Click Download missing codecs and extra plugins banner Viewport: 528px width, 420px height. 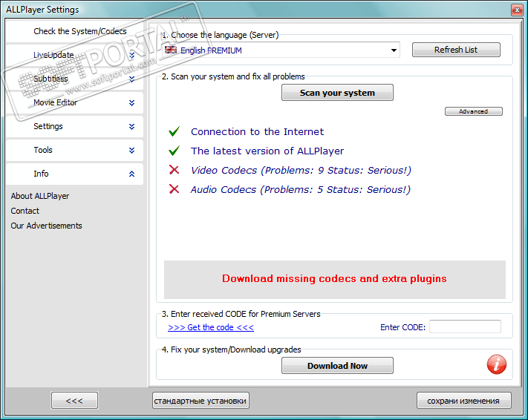(335, 279)
